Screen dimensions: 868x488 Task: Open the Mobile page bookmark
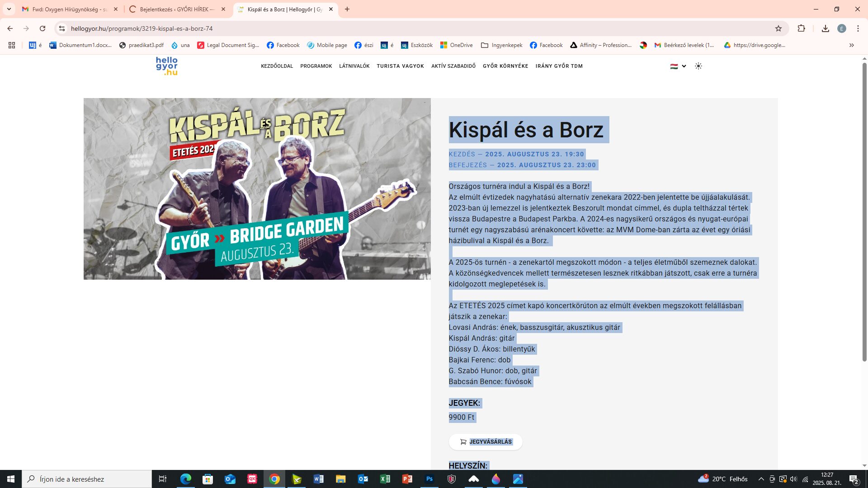327,45
